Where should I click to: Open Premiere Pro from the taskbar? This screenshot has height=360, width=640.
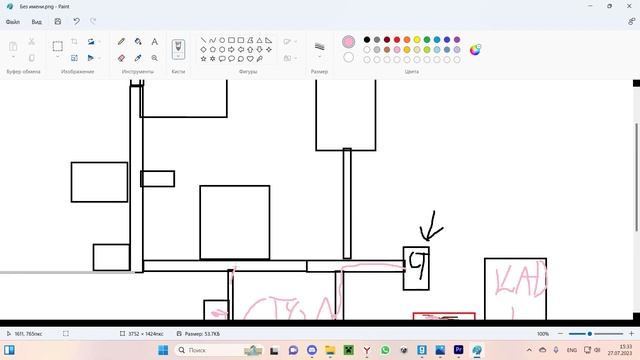pos(458,350)
